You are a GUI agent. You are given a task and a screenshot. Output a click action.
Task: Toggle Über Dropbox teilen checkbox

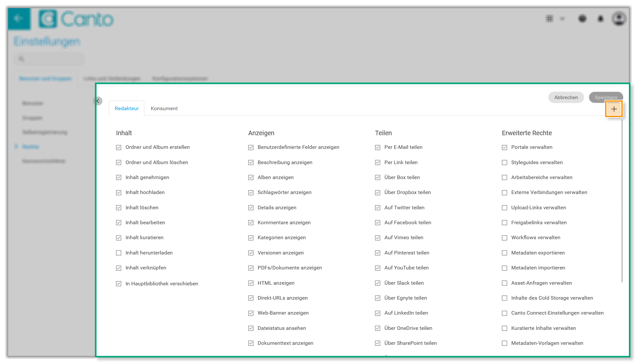378,192
